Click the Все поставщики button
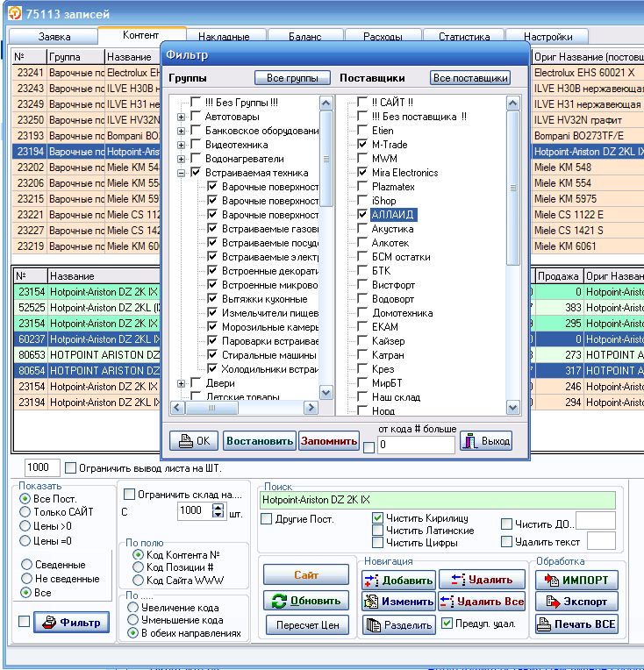The image size is (644, 670). click(470, 78)
